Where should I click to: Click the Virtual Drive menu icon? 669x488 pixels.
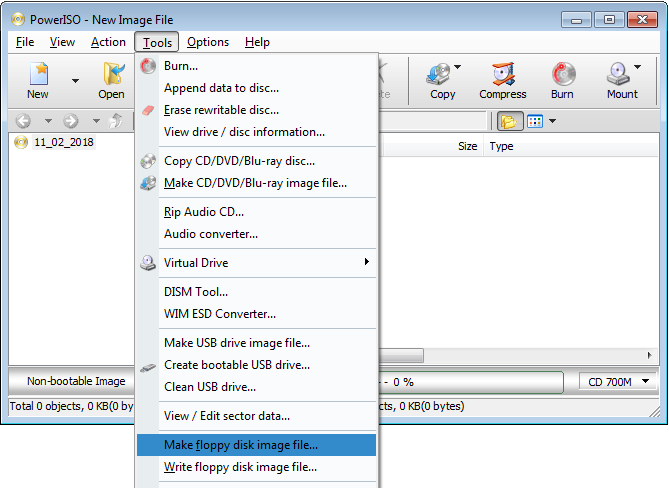pos(148,263)
